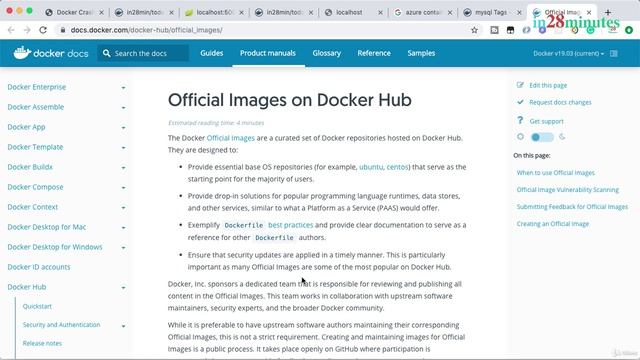Focus the Search the docs field

click(x=143, y=53)
